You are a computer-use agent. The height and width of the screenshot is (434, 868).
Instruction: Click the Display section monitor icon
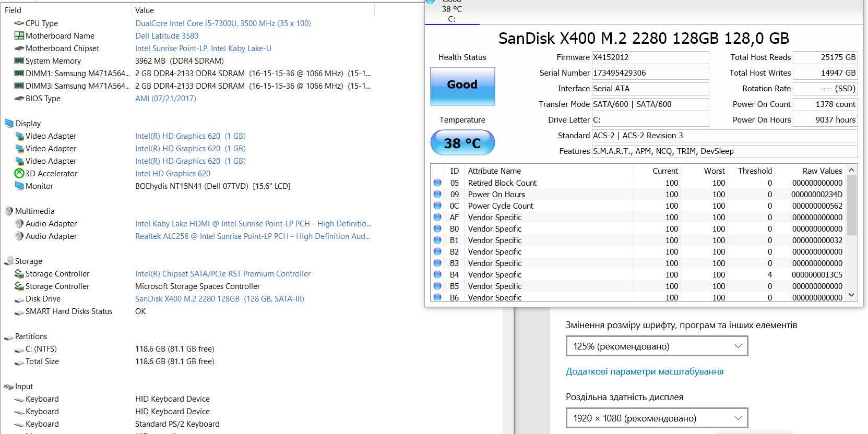9,124
